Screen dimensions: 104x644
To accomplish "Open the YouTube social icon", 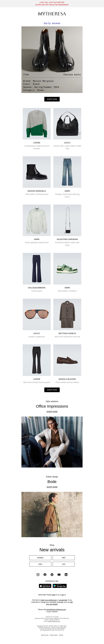I will [x=59, y=574].
